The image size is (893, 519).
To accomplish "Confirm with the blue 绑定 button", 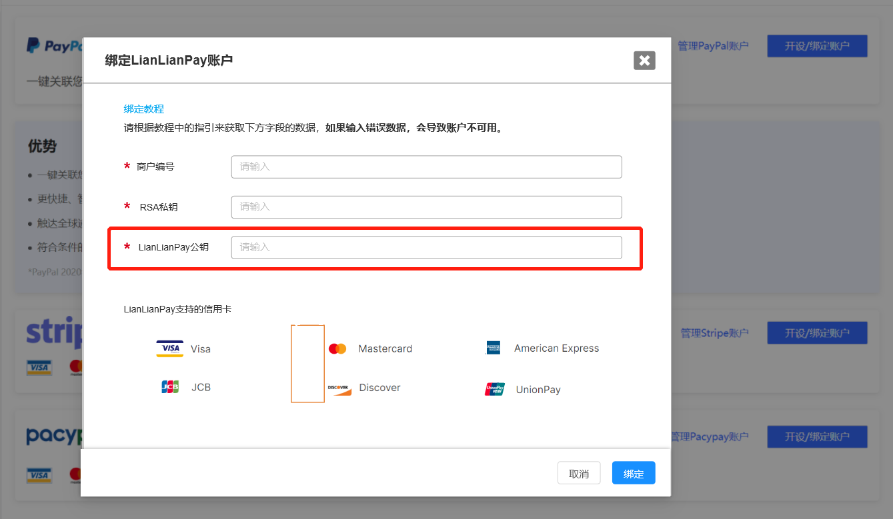I will click(633, 473).
